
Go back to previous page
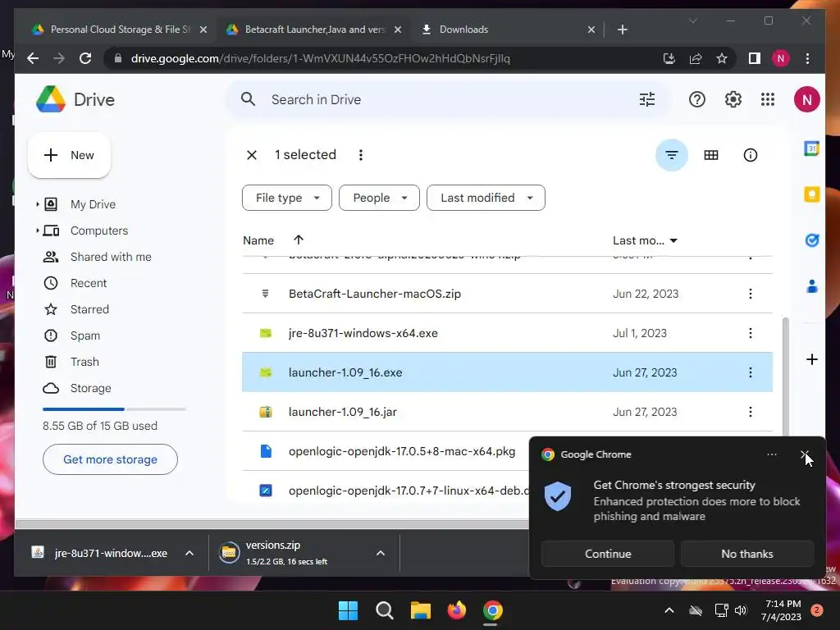pos(33,58)
